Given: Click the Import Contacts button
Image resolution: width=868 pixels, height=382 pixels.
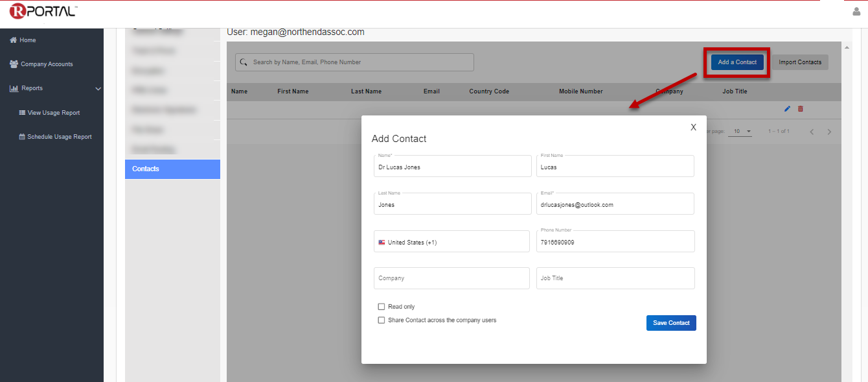Looking at the screenshot, I should [x=800, y=62].
